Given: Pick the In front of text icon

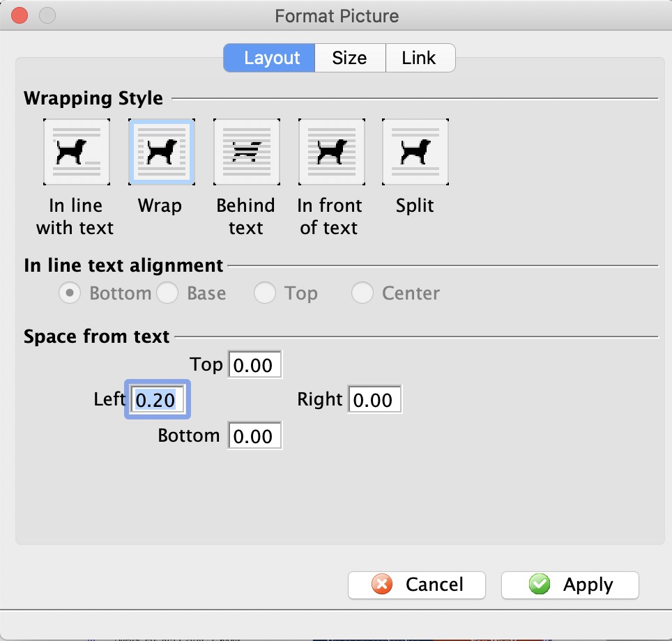Looking at the screenshot, I should coord(332,152).
